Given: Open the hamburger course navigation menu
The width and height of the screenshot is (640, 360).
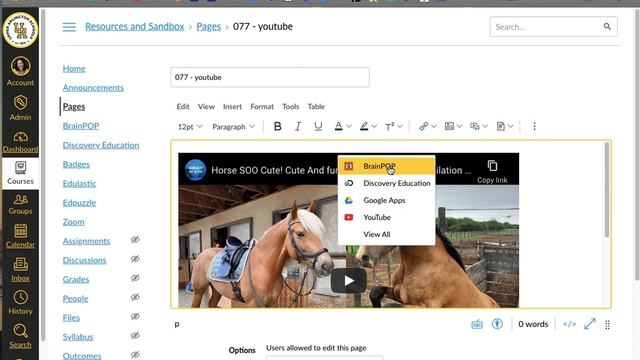Looking at the screenshot, I should coord(69,27).
